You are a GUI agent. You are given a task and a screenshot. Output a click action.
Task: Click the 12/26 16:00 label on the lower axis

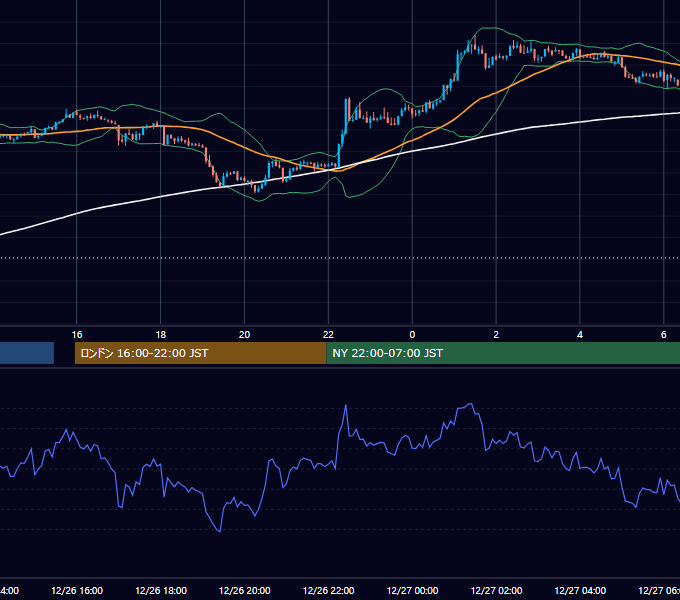pos(77,590)
